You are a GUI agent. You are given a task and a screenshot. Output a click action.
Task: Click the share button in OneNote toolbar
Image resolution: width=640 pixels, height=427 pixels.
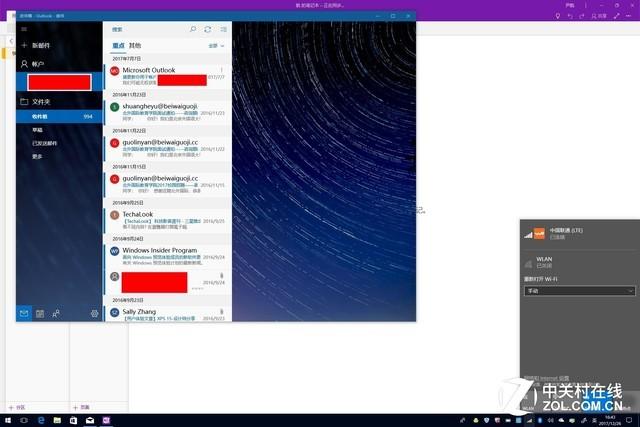coord(599,16)
